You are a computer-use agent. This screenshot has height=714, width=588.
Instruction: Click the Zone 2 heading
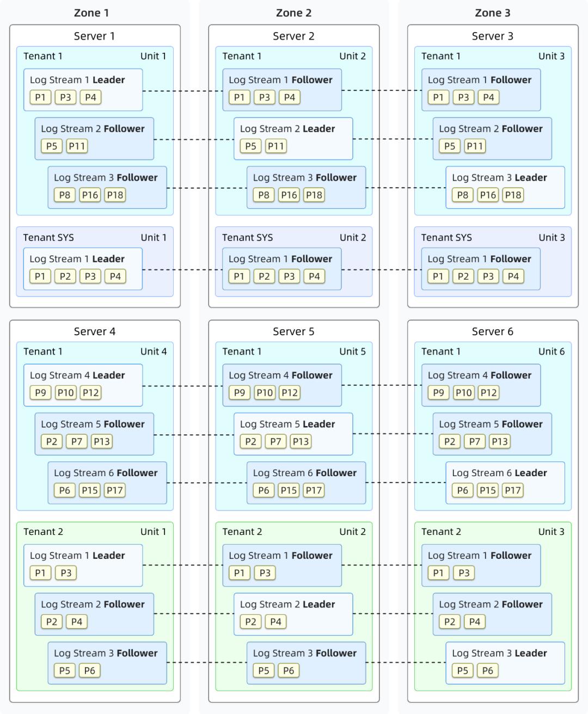(293, 13)
